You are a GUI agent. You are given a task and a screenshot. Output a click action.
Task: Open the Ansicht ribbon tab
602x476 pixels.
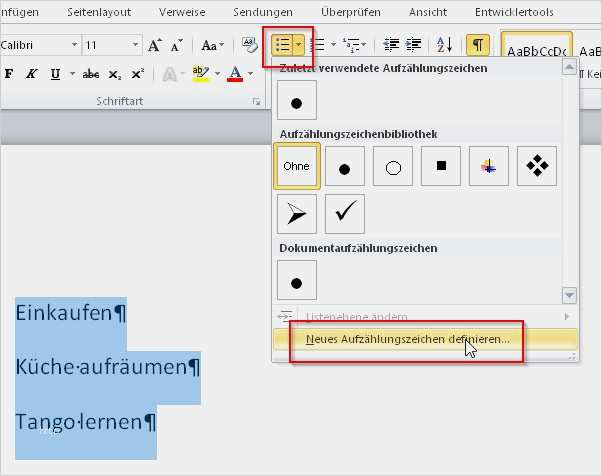coord(428,12)
